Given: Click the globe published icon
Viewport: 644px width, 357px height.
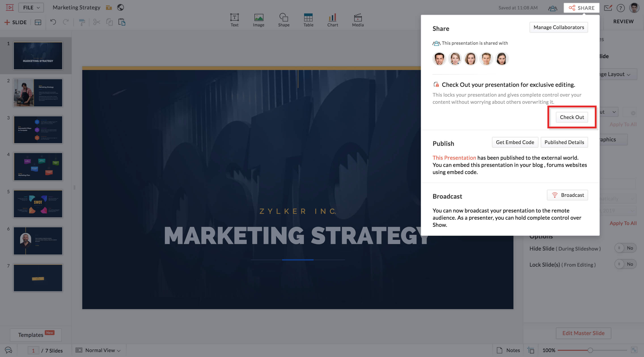Looking at the screenshot, I should coord(121,8).
